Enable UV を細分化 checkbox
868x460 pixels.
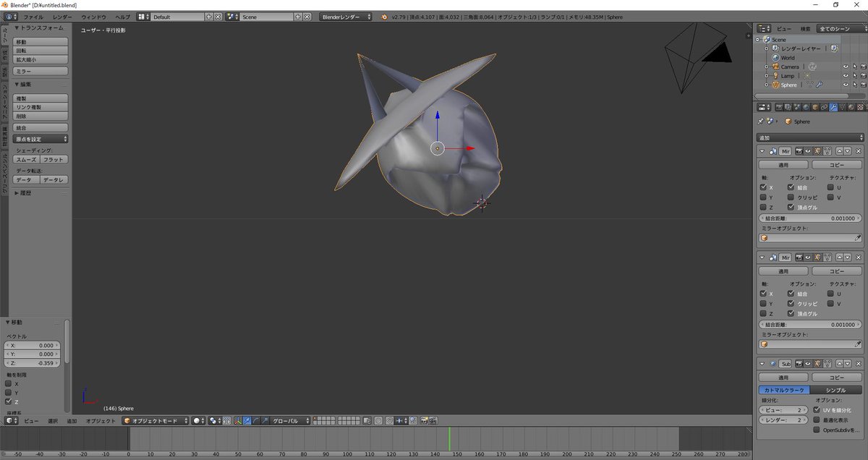tap(817, 409)
